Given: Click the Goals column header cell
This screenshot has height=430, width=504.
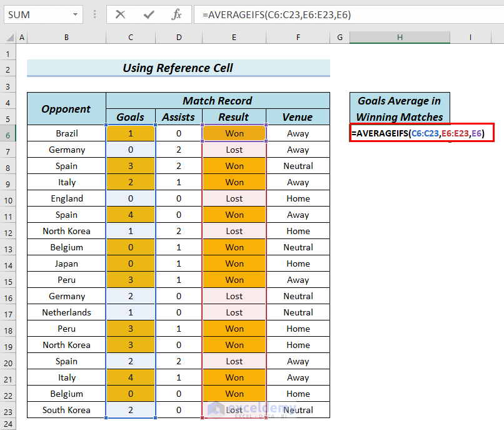Looking at the screenshot, I should [x=131, y=117].
